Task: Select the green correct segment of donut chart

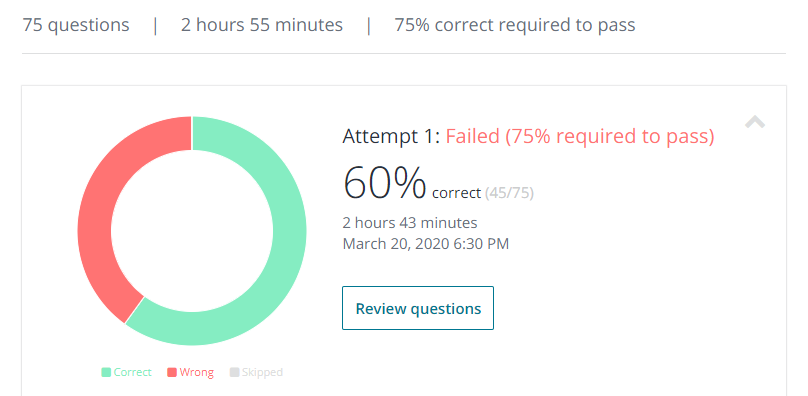Action: 289,232
